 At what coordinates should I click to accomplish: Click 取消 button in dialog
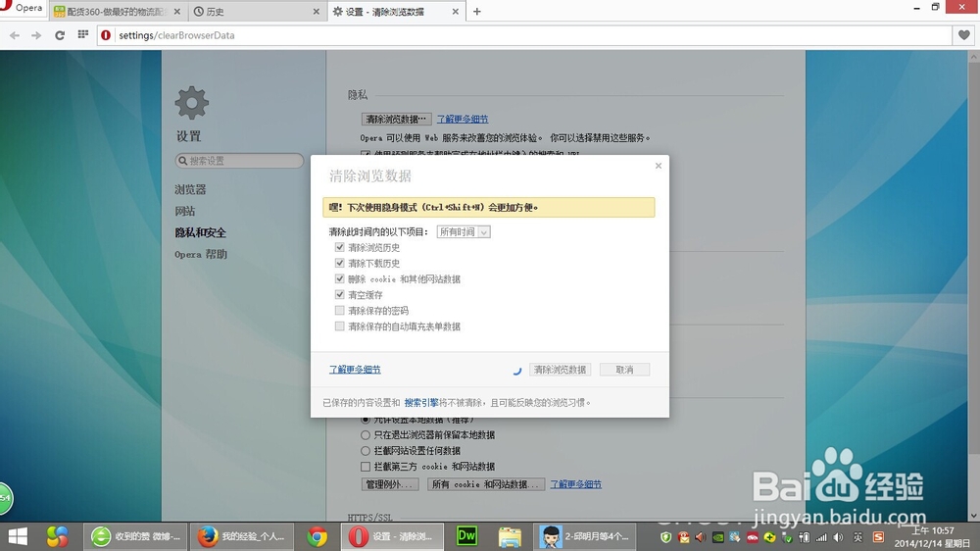pos(624,370)
